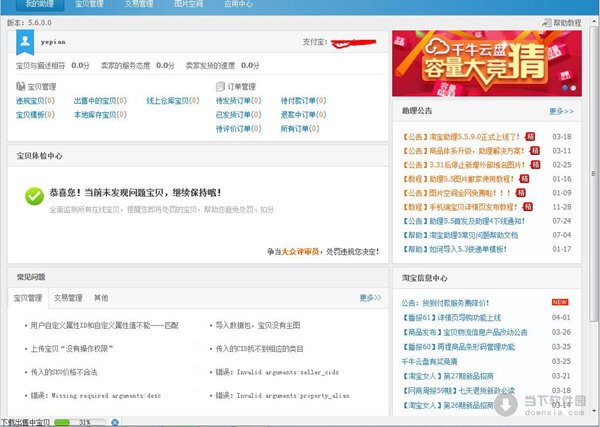Click the green checkmark status icon
The height and width of the screenshot is (427, 600).
tap(34, 196)
